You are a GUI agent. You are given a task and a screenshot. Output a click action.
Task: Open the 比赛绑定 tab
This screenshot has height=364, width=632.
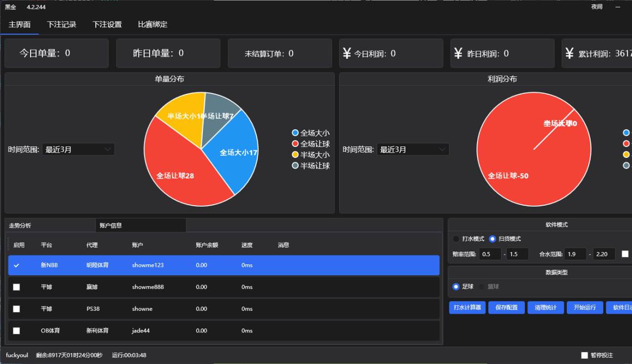click(153, 24)
